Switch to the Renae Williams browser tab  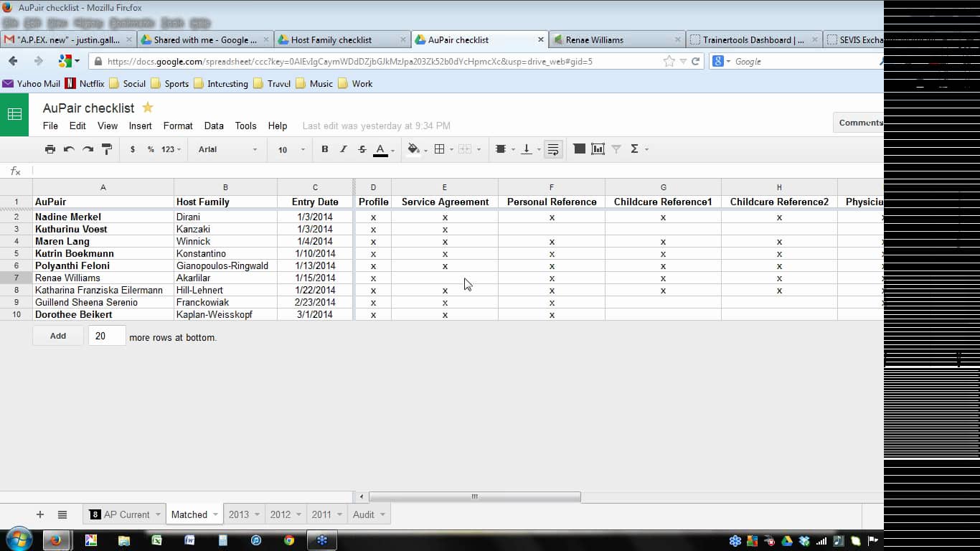[x=616, y=40]
